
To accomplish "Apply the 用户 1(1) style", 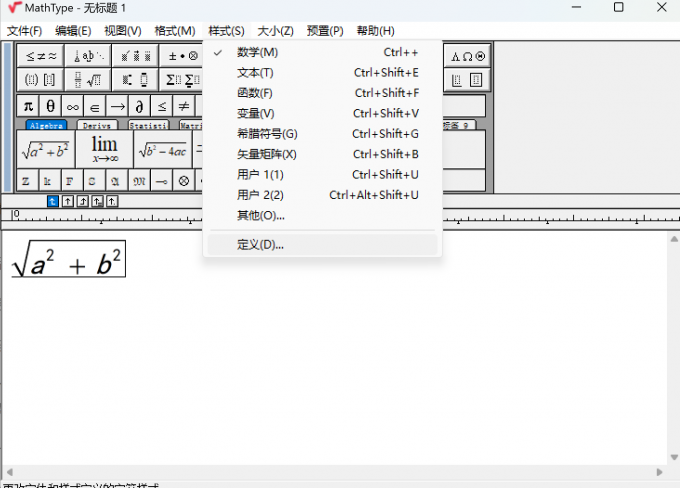I will tap(322, 175).
